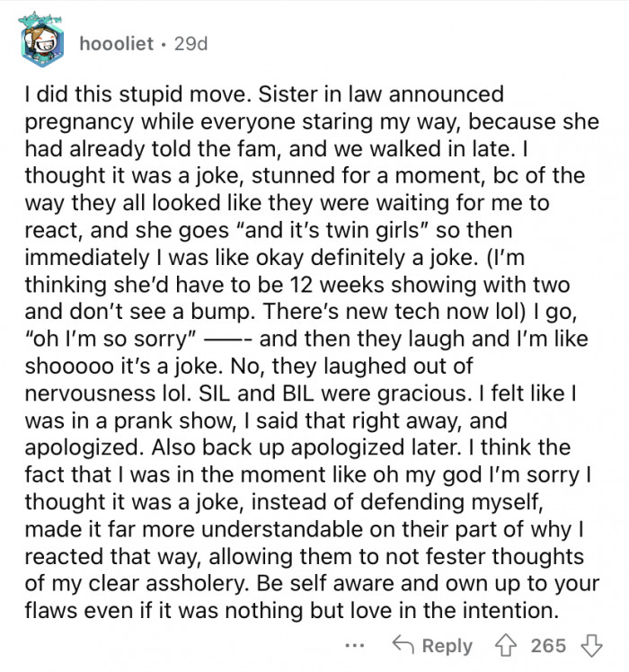Click the 265 vote count
Screen dimensions: 629x672
[548, 646]
